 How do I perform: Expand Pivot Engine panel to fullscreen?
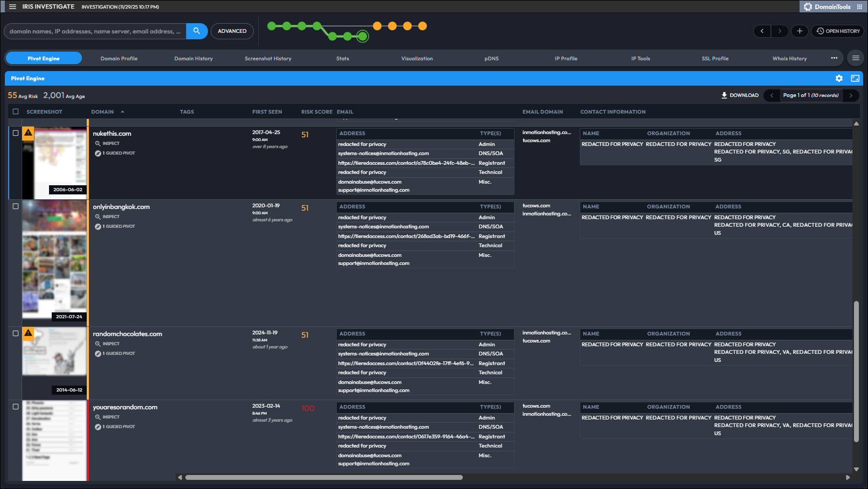click(855, 79)
